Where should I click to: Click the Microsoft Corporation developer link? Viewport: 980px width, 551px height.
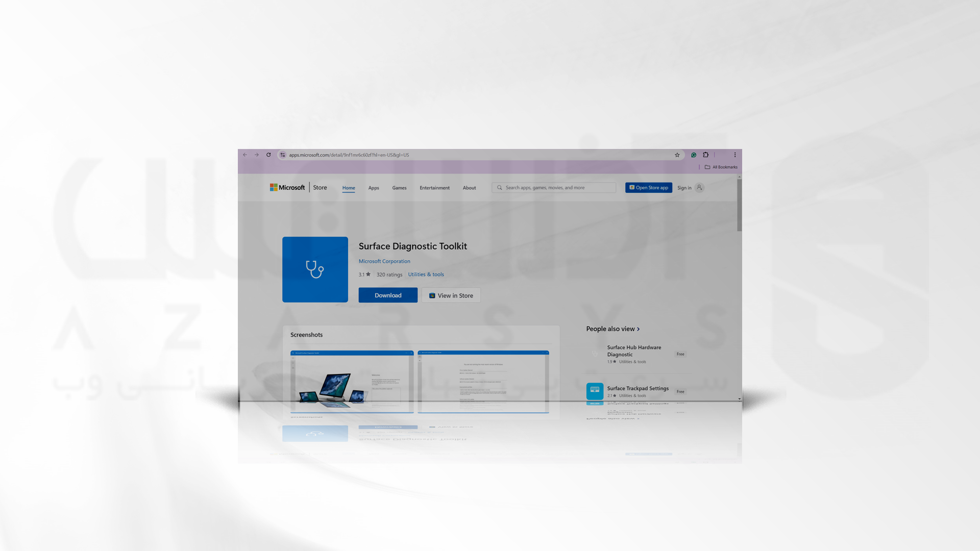pos(384,261)
